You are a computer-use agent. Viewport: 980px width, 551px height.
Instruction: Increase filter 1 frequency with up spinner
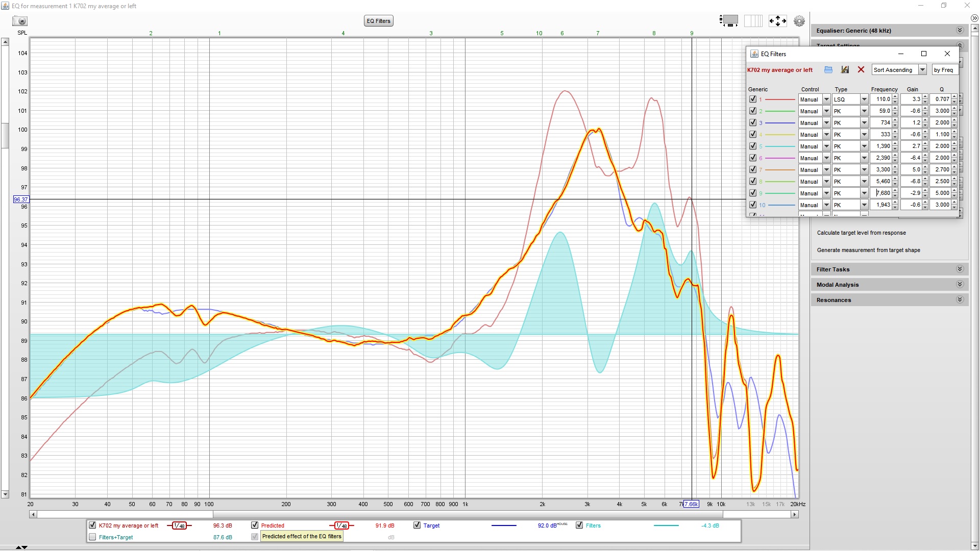pos(895,97)
